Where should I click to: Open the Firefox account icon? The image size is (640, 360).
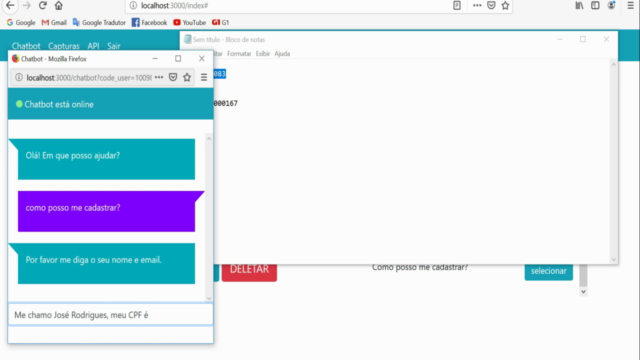coord(611,5)
